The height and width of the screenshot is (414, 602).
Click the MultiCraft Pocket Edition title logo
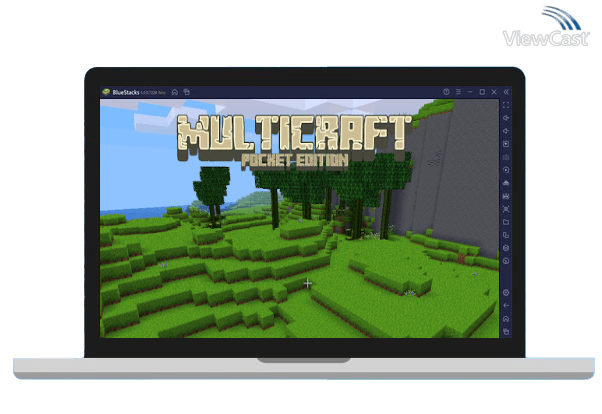[x=294, y=141]
